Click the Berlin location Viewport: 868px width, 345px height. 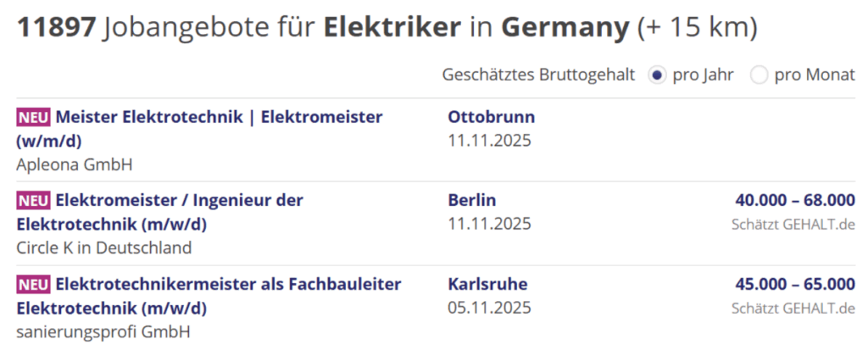(471, 201)
